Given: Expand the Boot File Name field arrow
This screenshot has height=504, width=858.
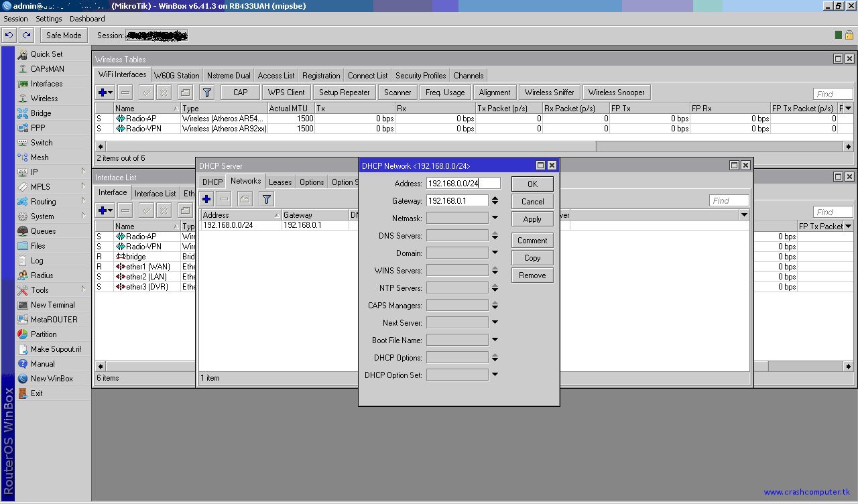Looking at the screenshot, I should tap(495, 340).
